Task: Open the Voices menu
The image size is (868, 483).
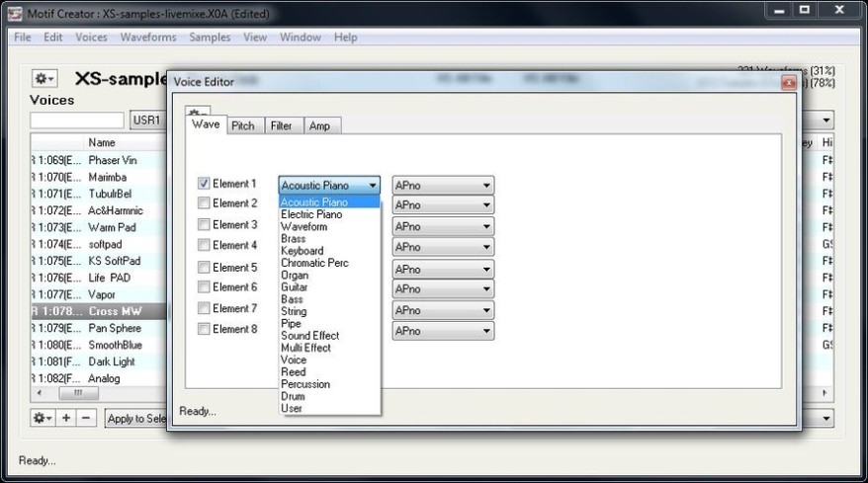Action: 91,38
